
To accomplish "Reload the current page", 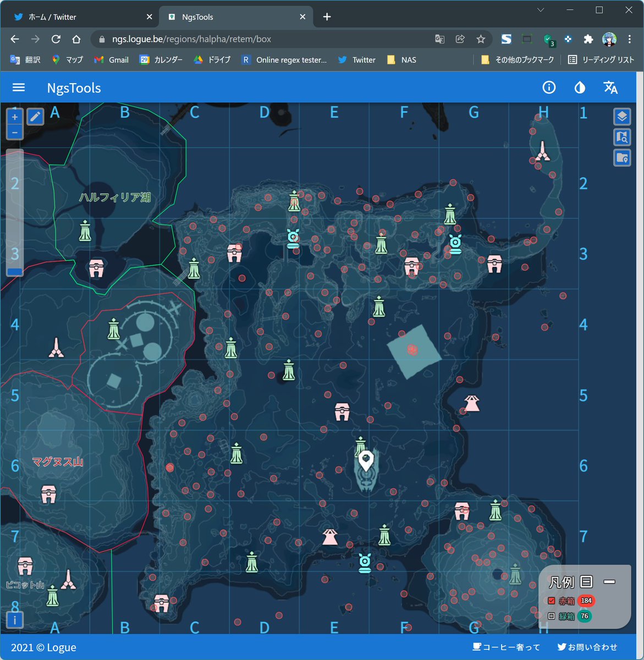I will [56, 39].
